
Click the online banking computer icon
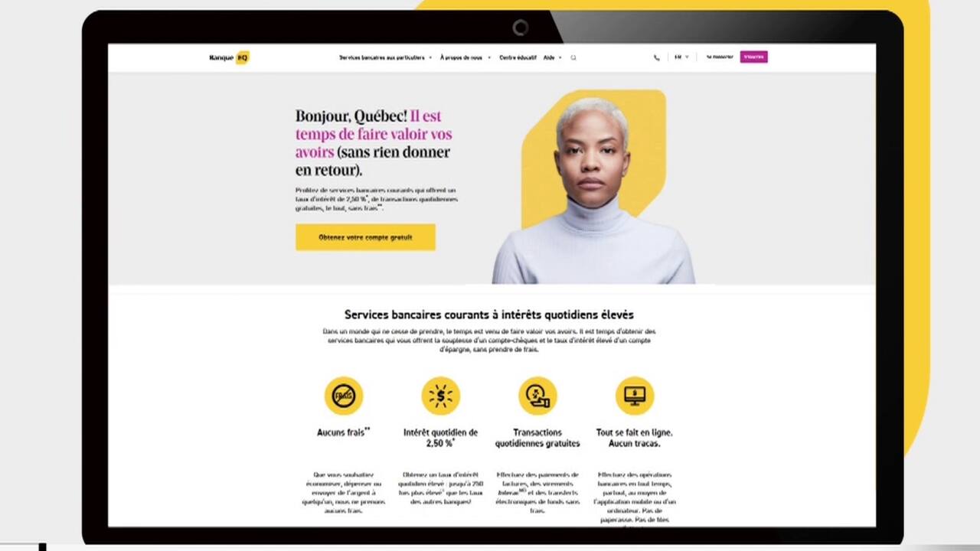coord(635,396)
